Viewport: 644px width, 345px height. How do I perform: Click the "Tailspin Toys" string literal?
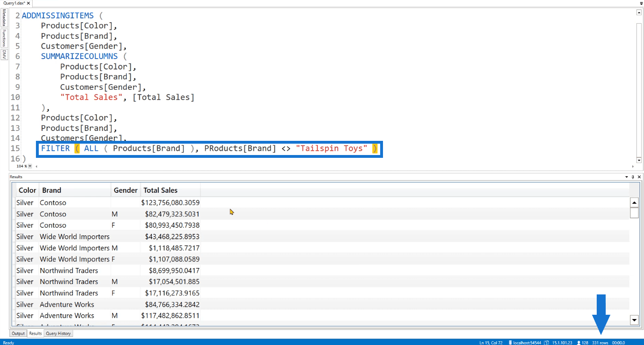pos(332,148)
